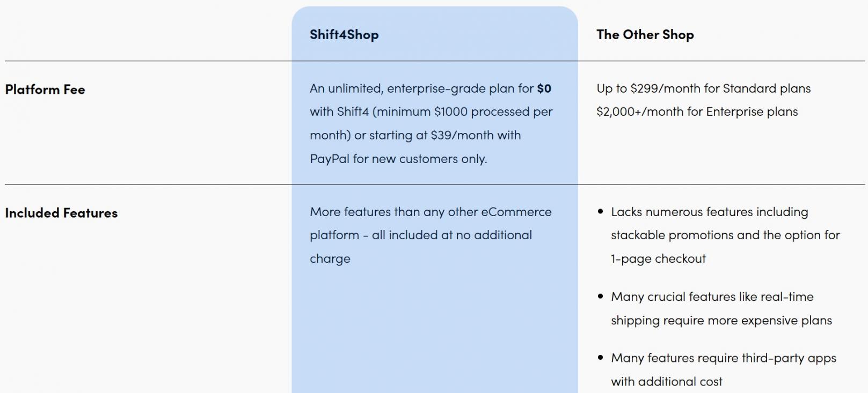868x393 pixels.
Task: Select the Included Features row label
Action: (x=61, y=213)
